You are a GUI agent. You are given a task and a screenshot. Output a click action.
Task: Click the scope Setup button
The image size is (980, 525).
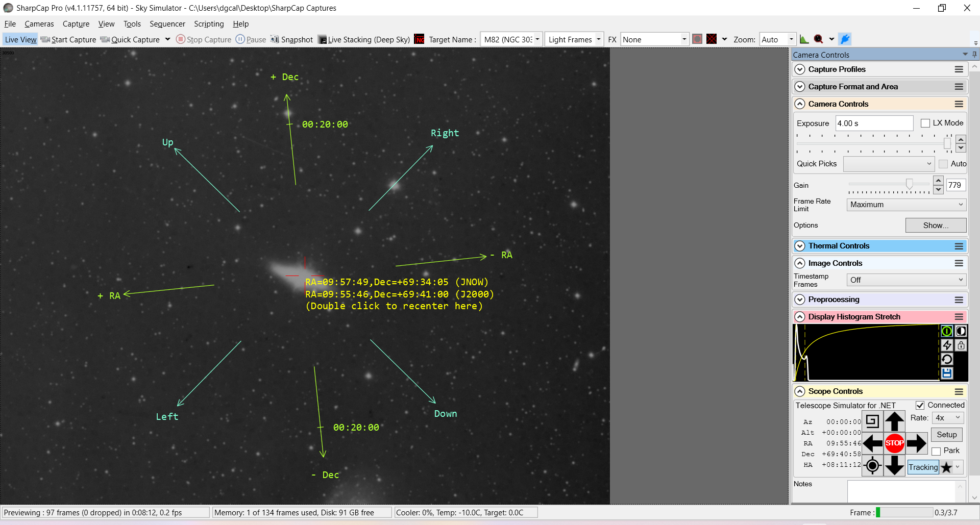(x=947, y=435)
